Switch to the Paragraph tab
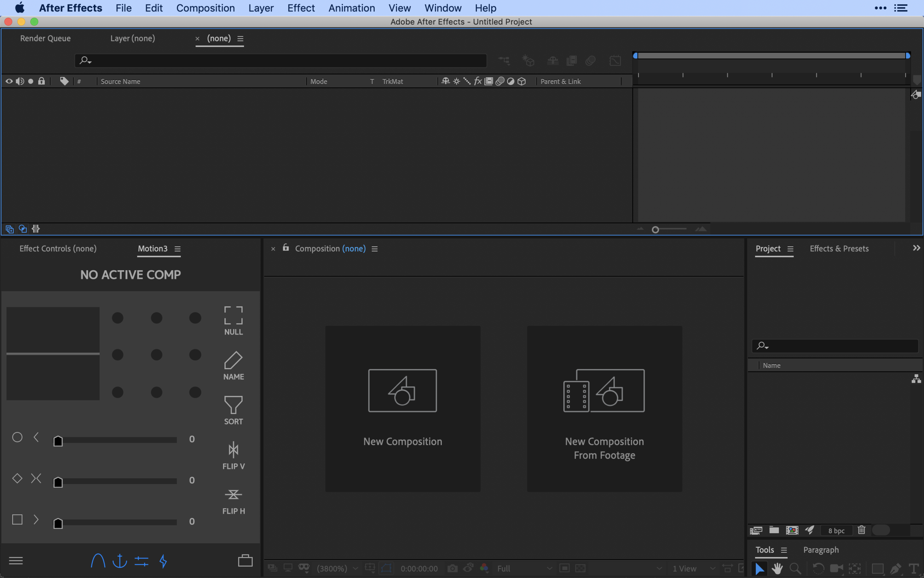The height and width of the screenshot is (578, 924). (821, 550)
